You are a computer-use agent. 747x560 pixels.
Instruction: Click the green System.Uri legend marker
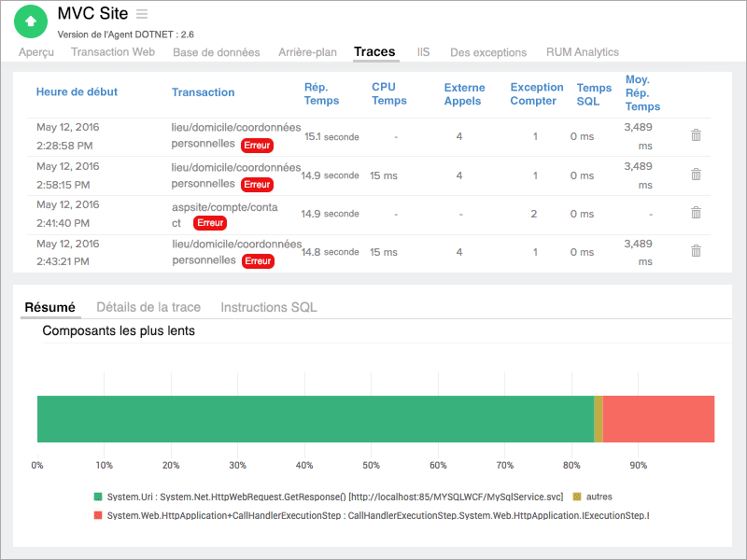pyautogui.click(x=98, y=497)
